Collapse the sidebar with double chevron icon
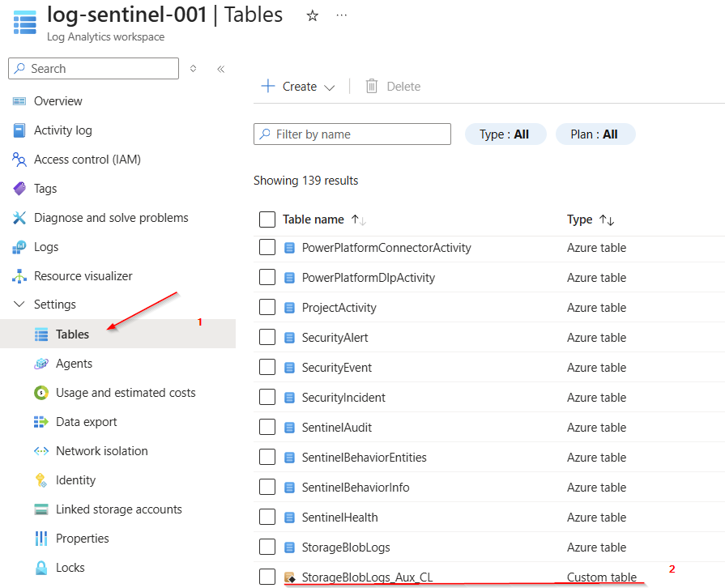The width and height of the screenshot is (725, 588). click(x=220, y=69)
